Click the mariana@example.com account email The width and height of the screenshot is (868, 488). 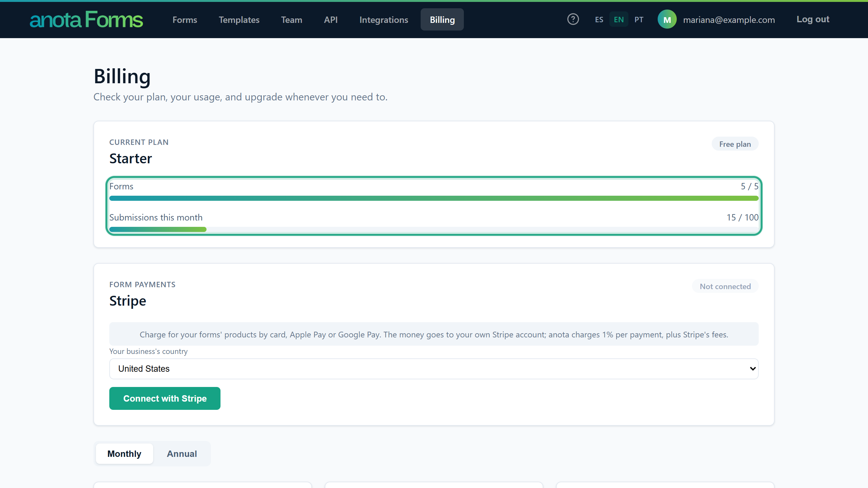(729, 20)
